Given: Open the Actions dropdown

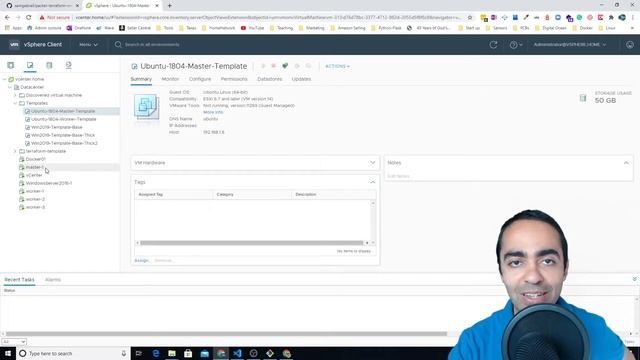Looking at the screenshot, I should pyautogui.click(x=338, y=66).
